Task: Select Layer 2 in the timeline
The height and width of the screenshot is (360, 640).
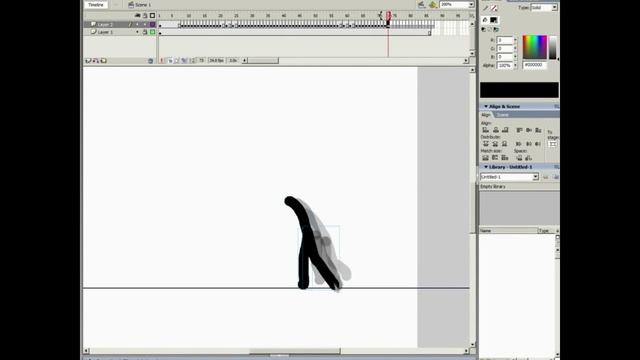Action: (105, 24)
